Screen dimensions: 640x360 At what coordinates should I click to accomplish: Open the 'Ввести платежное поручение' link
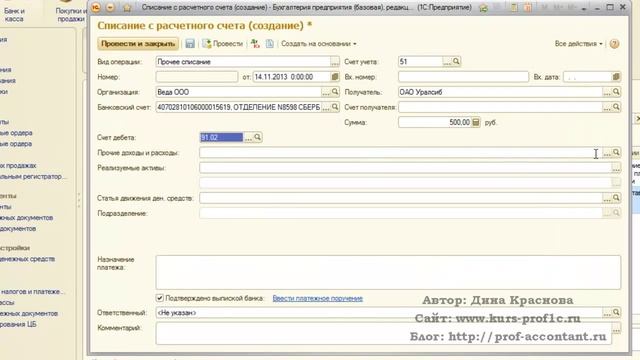pos(318,298)
